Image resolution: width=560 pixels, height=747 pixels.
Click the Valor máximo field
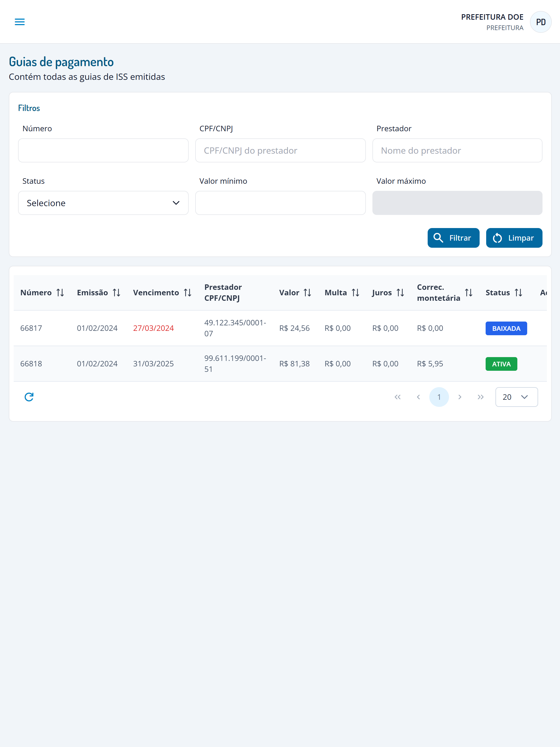[x=457, y=203]
